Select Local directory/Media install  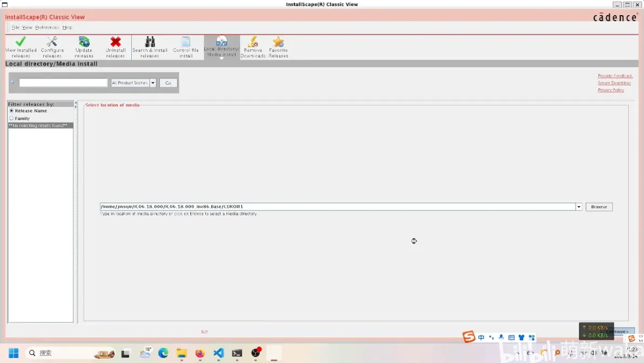point(222,47)
